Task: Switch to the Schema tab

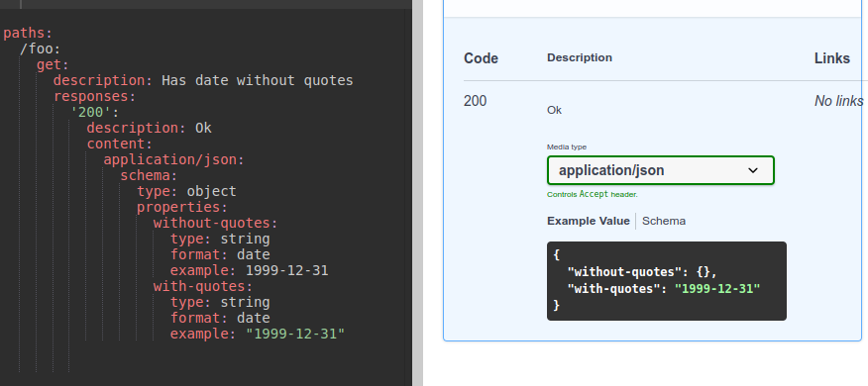Action: (664, 221)
